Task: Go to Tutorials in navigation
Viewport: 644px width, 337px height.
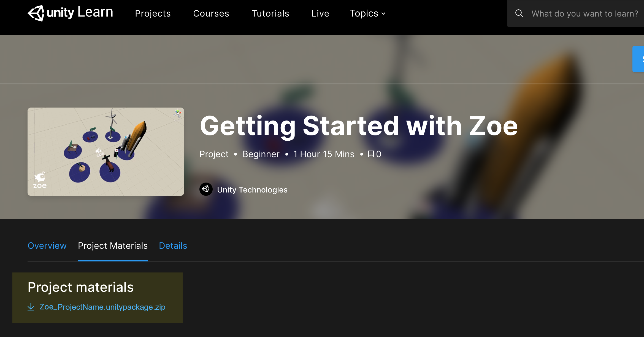Action: click(x=270, y=14)
